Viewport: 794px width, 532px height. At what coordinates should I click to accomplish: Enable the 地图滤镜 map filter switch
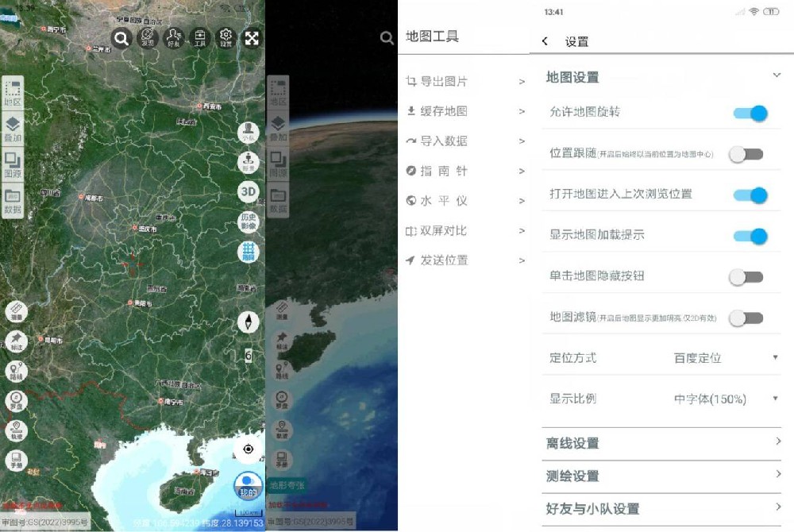click(746, 318)
